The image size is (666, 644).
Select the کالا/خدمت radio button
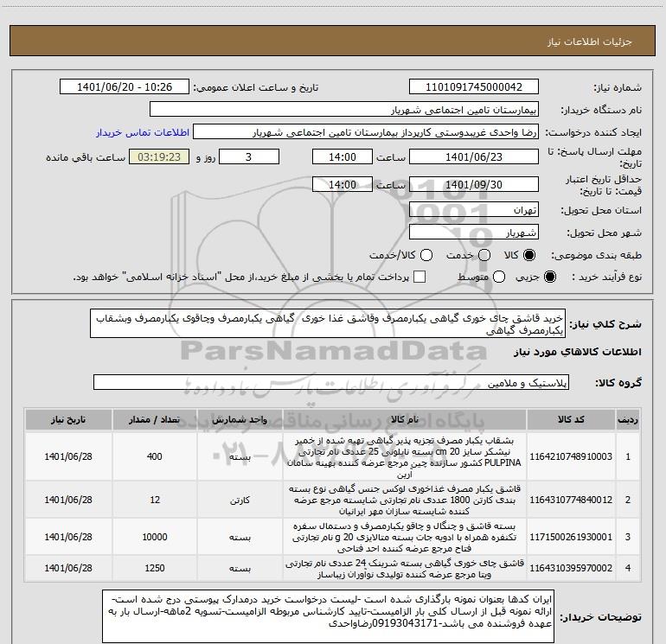426,255
